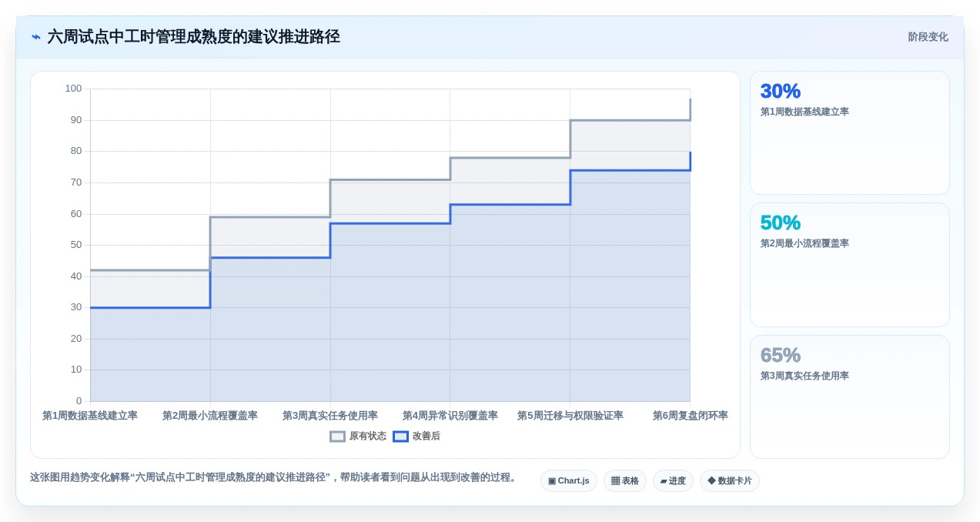Click x-axis label 第3周真实任务使用率
The width and height of the screenshot is (980, 522).
click(x=330, y=416)
